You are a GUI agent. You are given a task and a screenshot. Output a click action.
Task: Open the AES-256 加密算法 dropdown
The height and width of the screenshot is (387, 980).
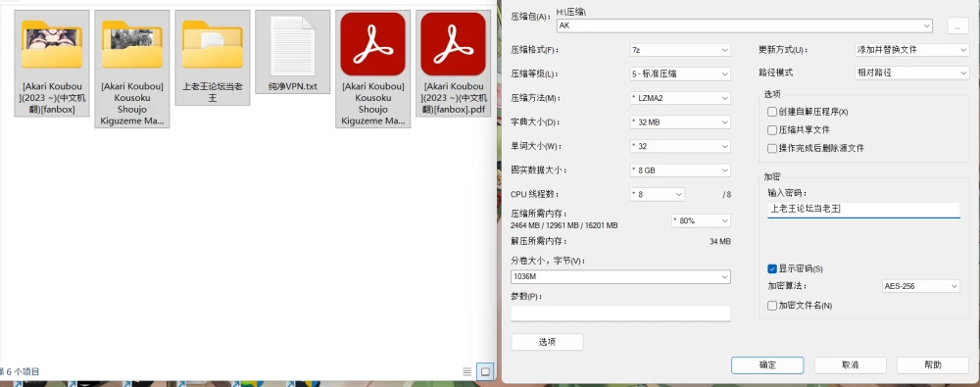pyautogui.click(x=920, y=286)
